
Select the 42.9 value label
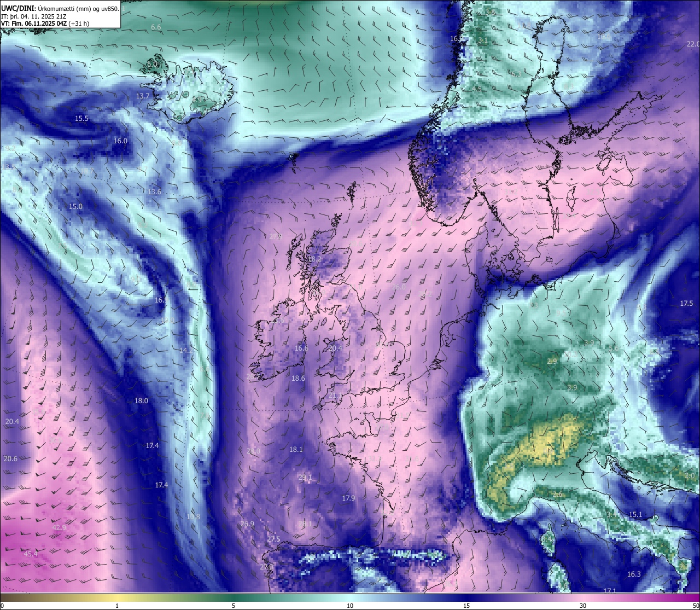coord(59,527)
